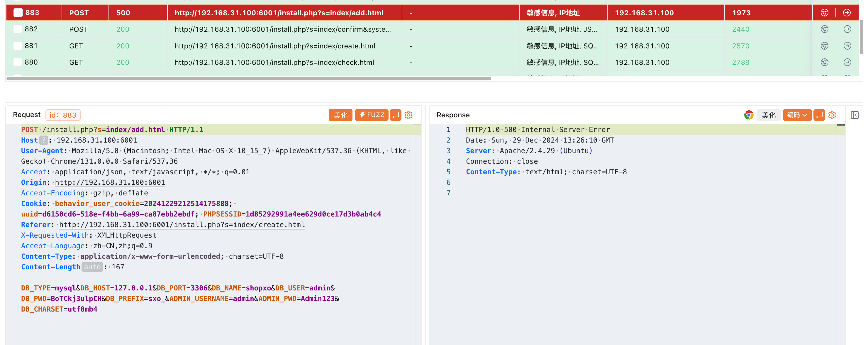Open Request panel settings gear

[408, 115]
